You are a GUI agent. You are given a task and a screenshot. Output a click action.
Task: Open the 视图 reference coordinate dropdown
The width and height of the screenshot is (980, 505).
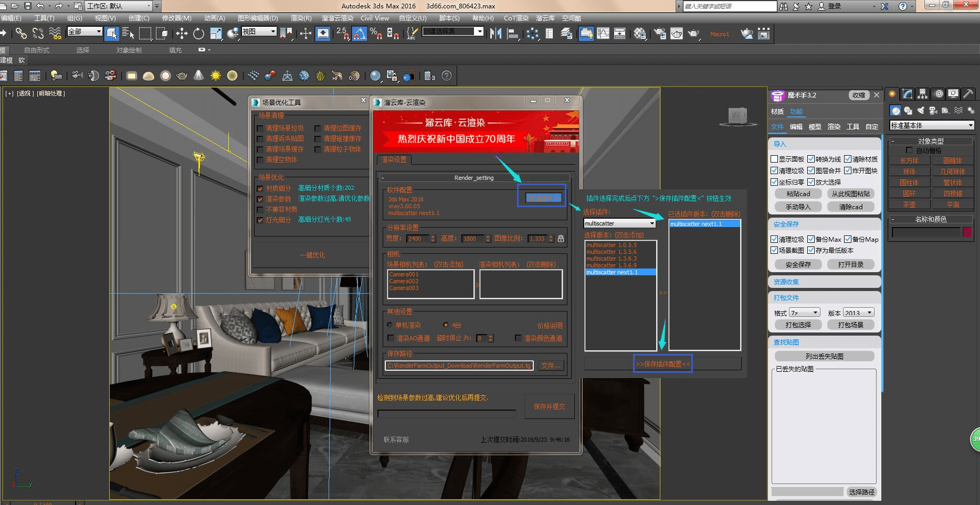[259, 31]
